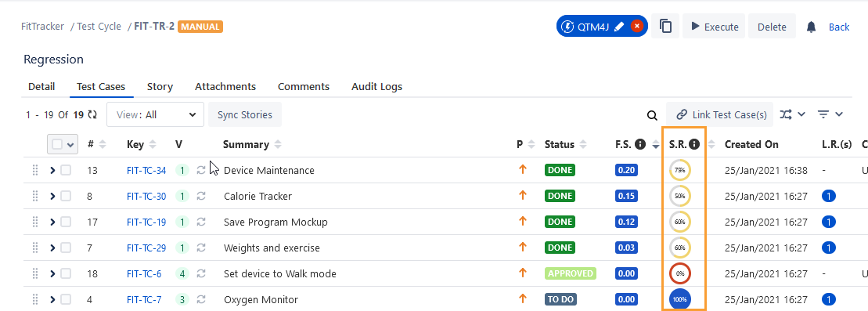Check the box for Device Maintenance row
This screenshot has height=311, width=868.
coord(66,170)
